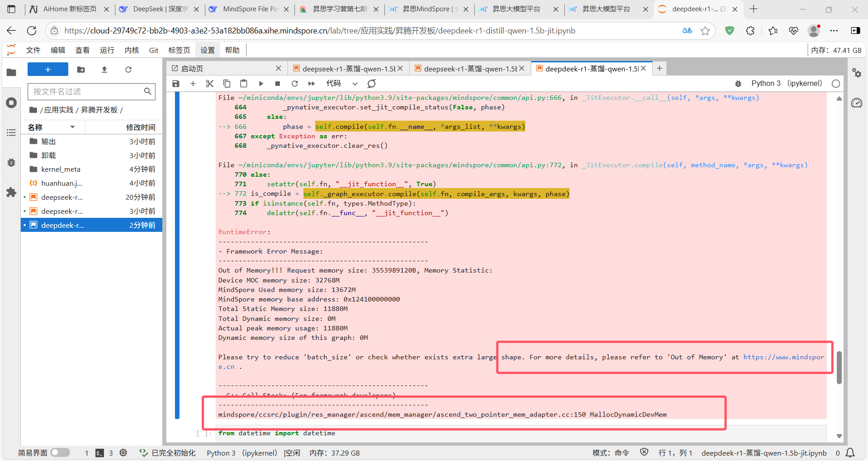Open the table of contents sidebar icon
The width and height of the screenshot is (868, 461).
(11, 132)
